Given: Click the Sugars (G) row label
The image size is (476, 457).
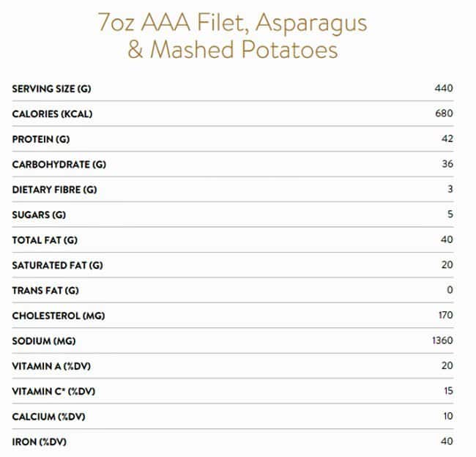Looking at the screenshot, I should click(38, 215).
